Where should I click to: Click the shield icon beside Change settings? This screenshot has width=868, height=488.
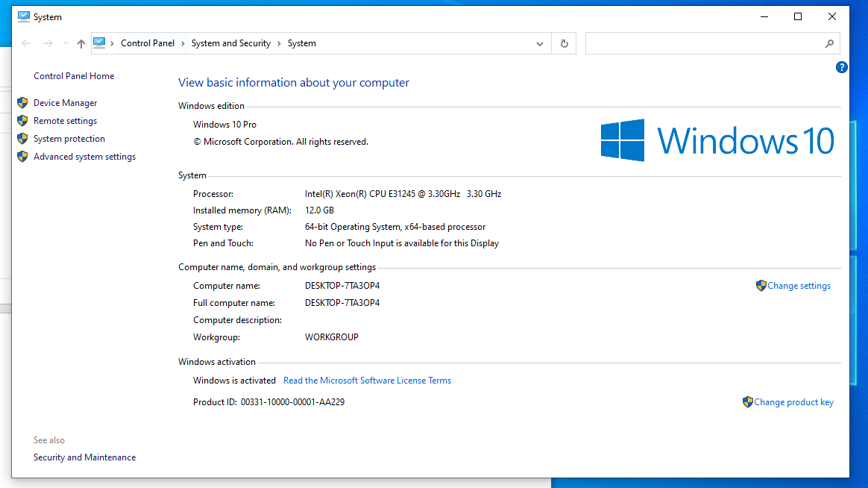761,285
